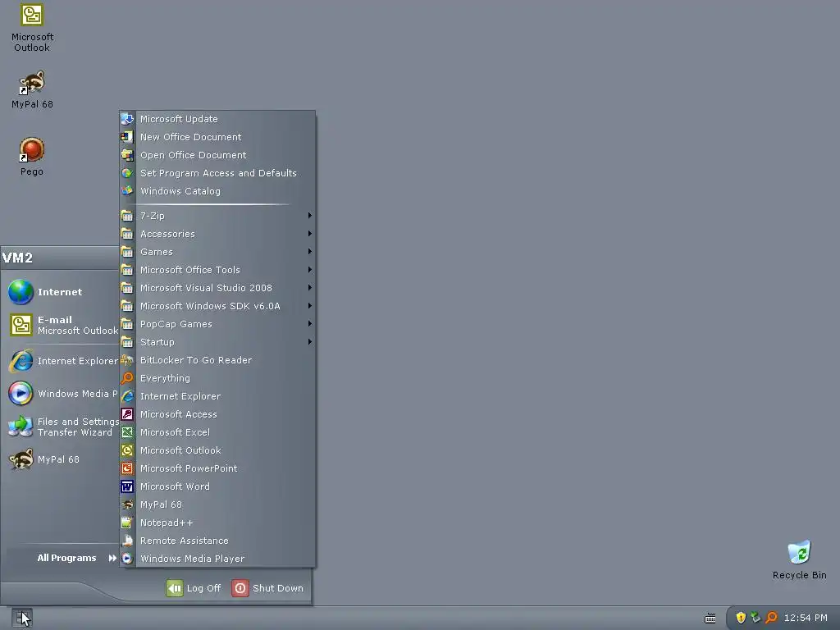Click the Microsoft Access icon
This screenshot has width=840, height=630.
coord(127,414)
